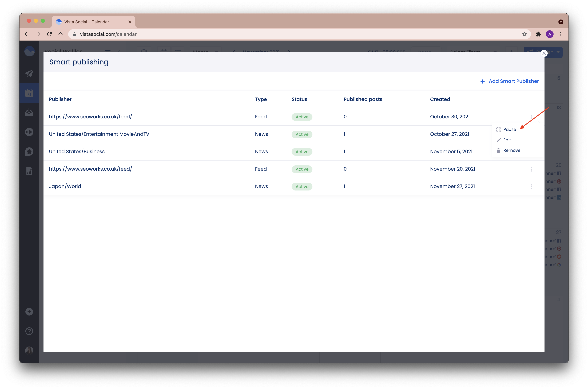This screenshot has width=588, height=389.
Task: Click the Type column header
Action: coord(261,99)
